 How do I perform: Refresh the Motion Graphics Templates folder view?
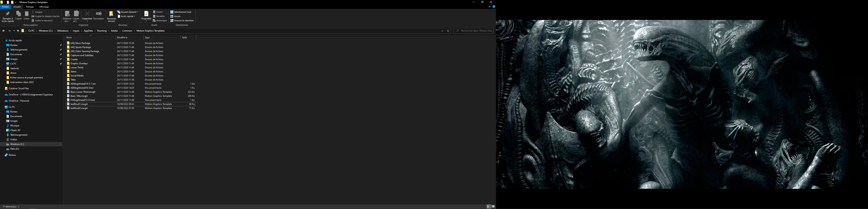point(448,31)
